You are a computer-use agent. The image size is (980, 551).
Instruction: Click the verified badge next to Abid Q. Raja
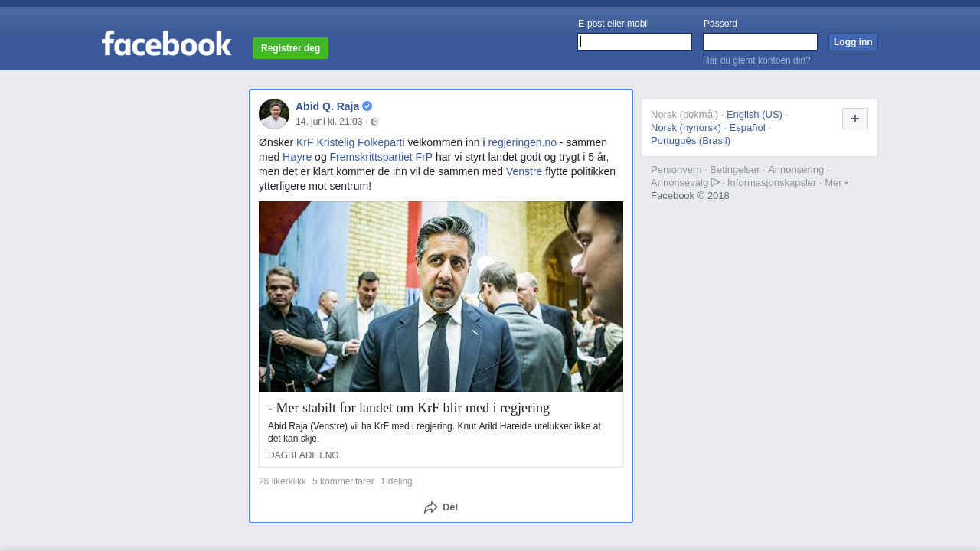click(367, 106)
